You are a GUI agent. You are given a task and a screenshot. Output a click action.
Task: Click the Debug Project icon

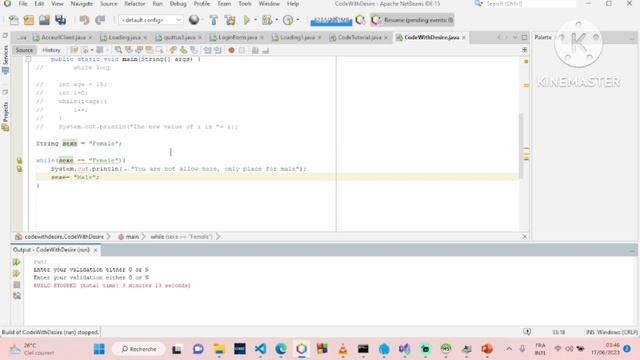tap(267, 20)
